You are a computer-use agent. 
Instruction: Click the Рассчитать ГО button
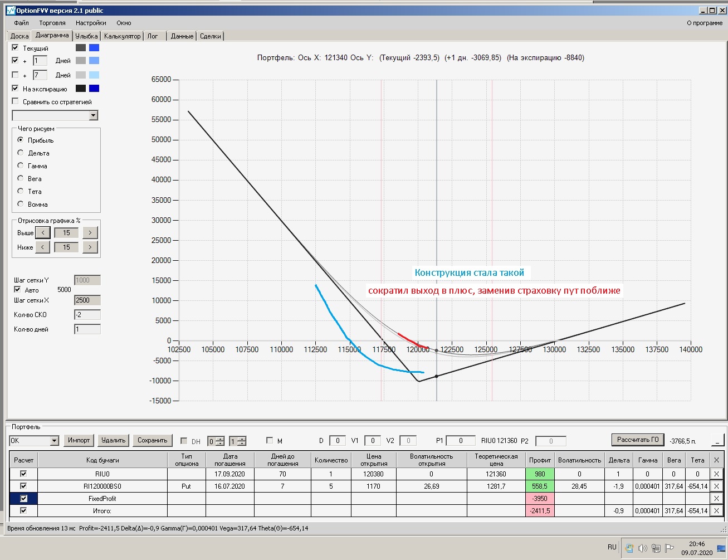coord(638,440)
